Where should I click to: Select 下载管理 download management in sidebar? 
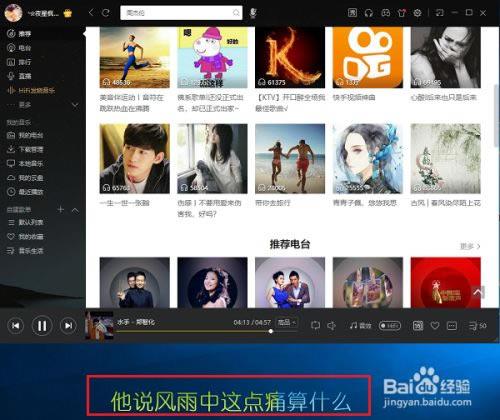pos(25,149)
